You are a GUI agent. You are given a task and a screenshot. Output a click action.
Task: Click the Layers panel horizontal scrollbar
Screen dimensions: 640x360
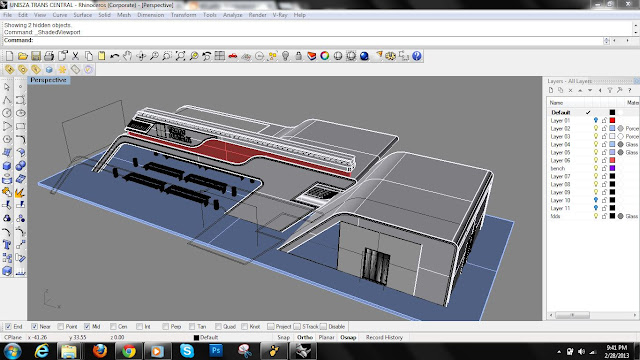point(573,315)
